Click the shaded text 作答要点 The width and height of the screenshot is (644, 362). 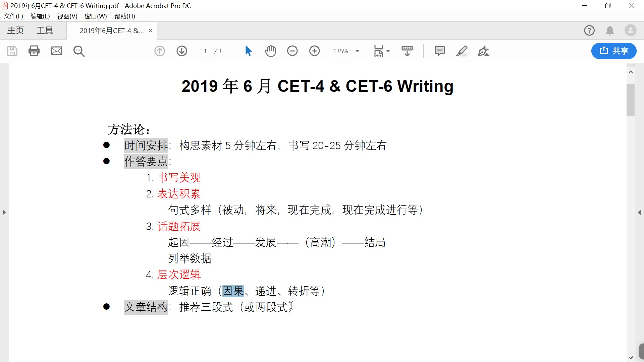pos(146,162)
